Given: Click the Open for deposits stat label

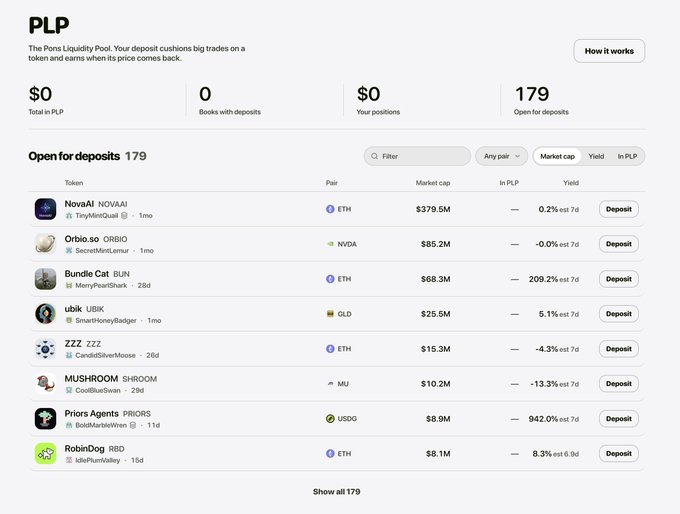Looking at the screenshot, I should pyautogui.click(x=541, y=112).
